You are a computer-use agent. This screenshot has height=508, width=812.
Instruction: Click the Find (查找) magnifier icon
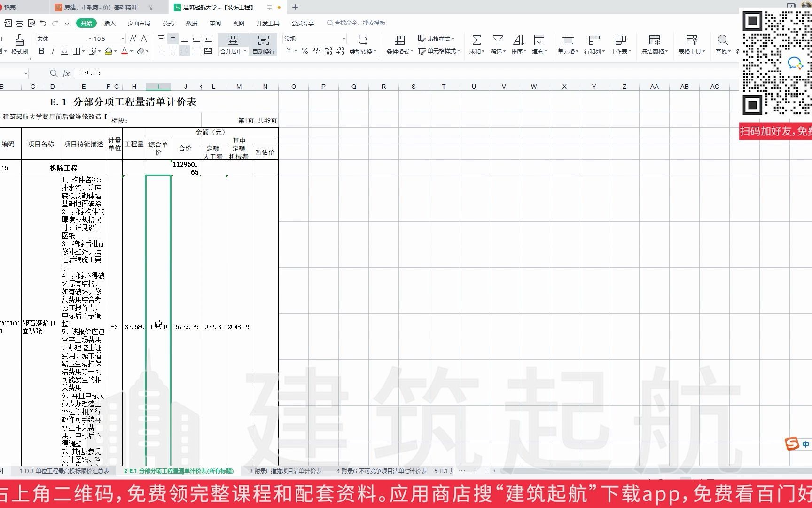(x=723, y=40)
